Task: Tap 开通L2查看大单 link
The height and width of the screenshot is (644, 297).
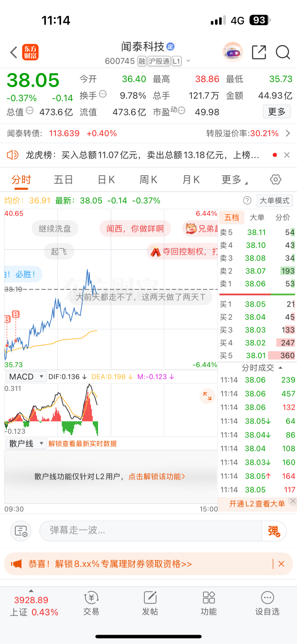Action: click(x=257, y=504)
